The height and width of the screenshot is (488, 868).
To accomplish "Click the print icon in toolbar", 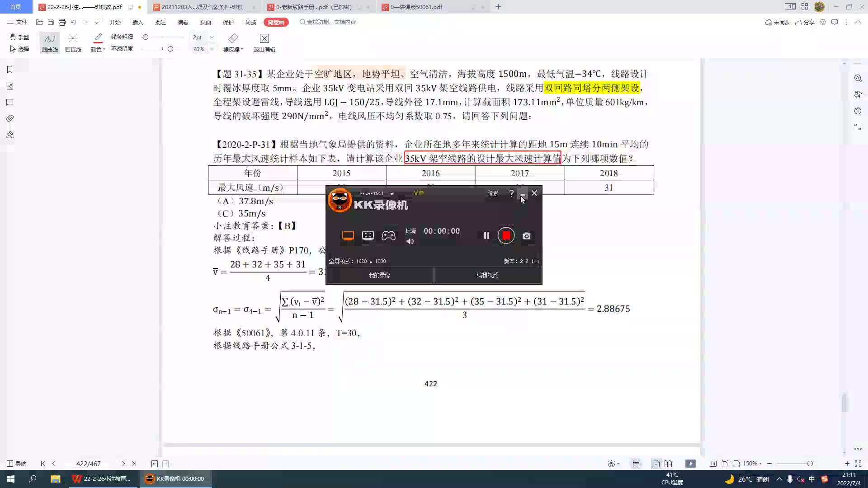I will 62,22.
